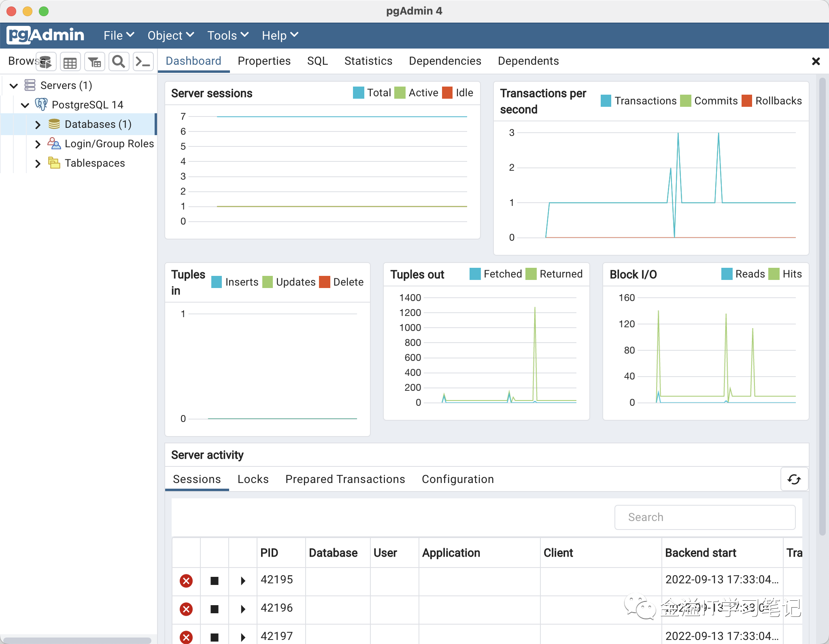
Task: Open the Object menu
Action: (x=171, y=36)
